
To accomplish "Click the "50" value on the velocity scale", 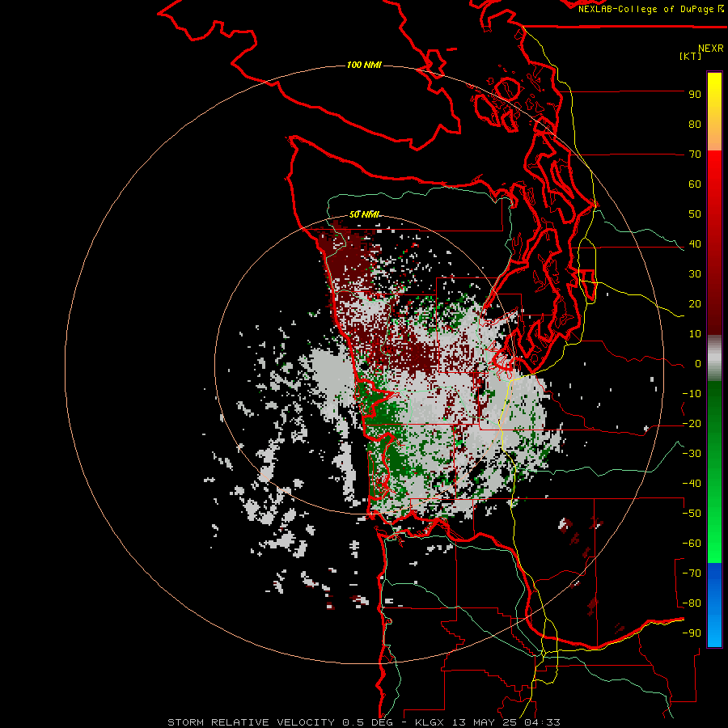I will [x=695, y=214].
